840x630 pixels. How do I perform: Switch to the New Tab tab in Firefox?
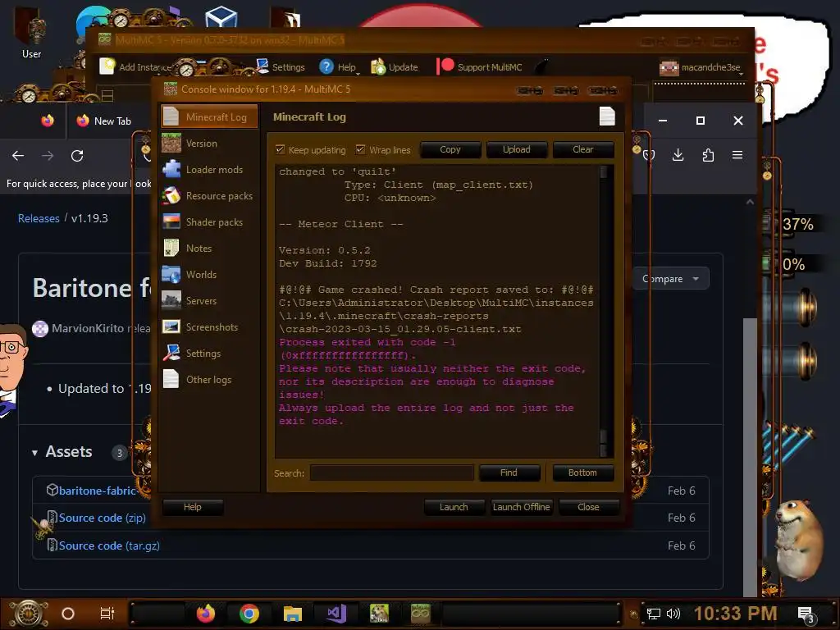point(104,121)
